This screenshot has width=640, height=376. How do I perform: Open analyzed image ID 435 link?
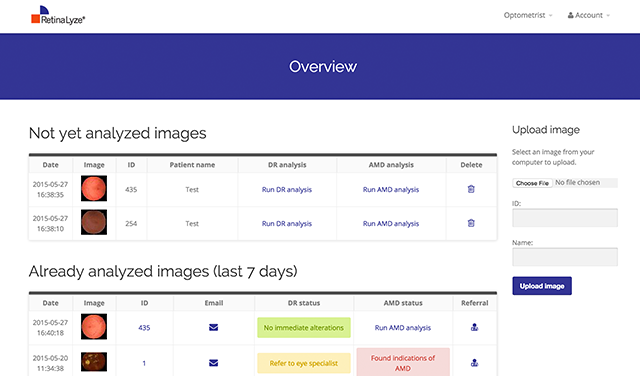144,328
